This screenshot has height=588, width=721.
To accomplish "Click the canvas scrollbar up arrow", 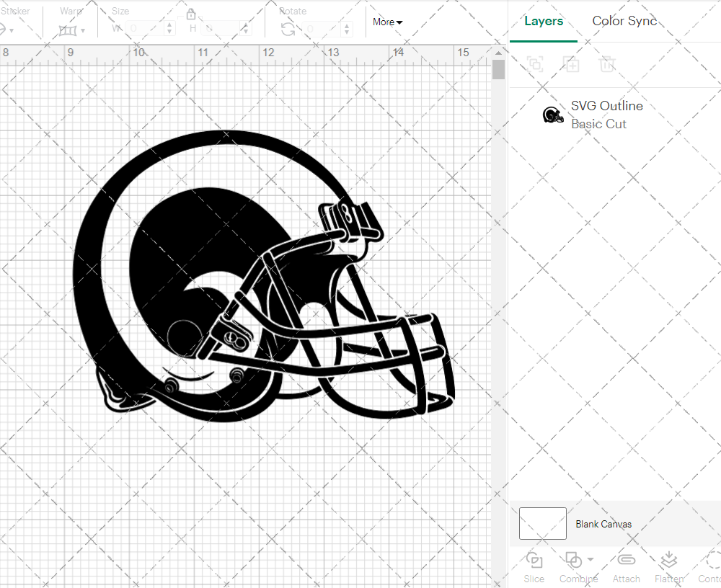I will coord(498,52).
